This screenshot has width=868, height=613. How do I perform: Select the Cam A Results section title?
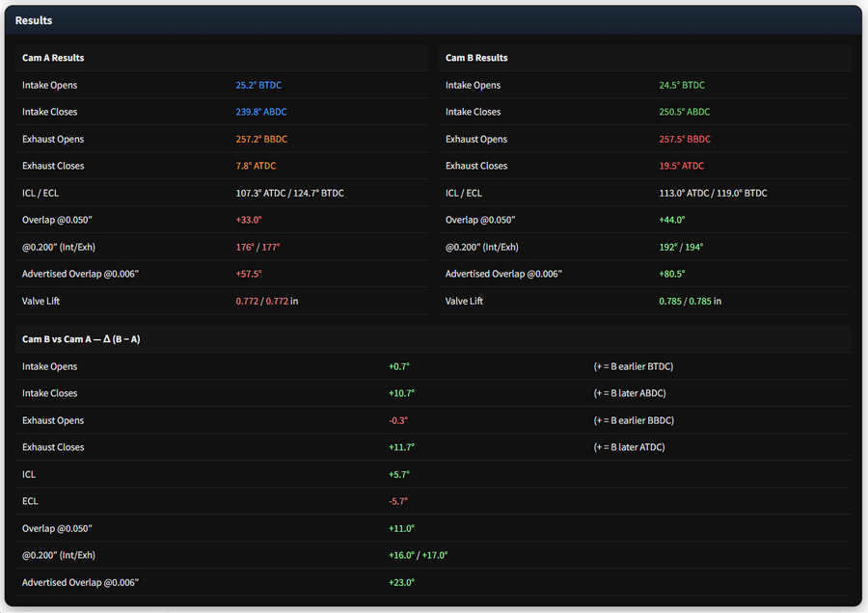pyautogui.click(x=53, y=58)
